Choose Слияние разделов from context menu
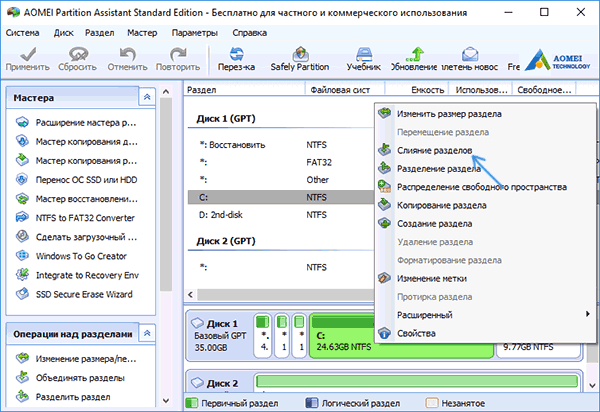 (485, 150)
